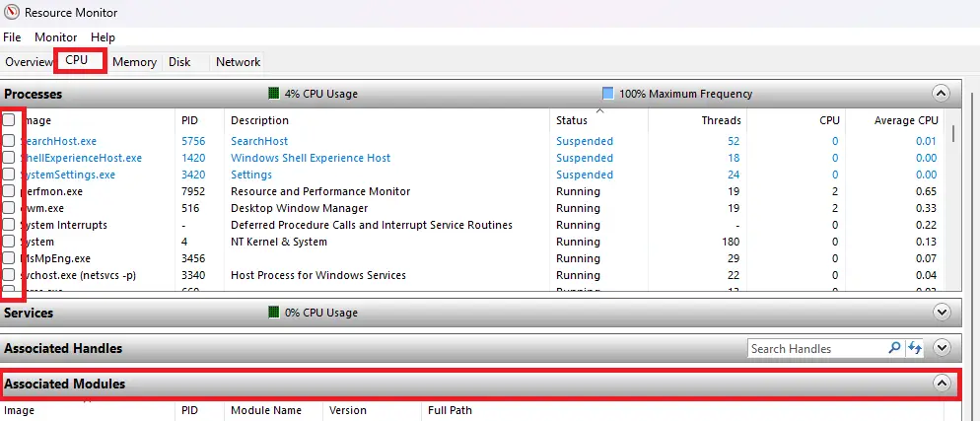Screen dimensions: 980x421
Task: Sort processes by Average CPU column
Action: tap(906, 120)
